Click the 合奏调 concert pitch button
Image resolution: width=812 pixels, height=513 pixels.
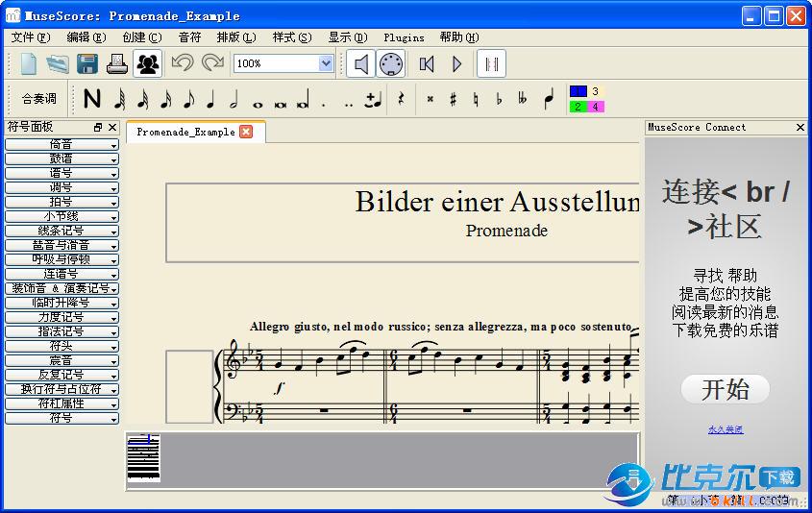tap(39, 98)
